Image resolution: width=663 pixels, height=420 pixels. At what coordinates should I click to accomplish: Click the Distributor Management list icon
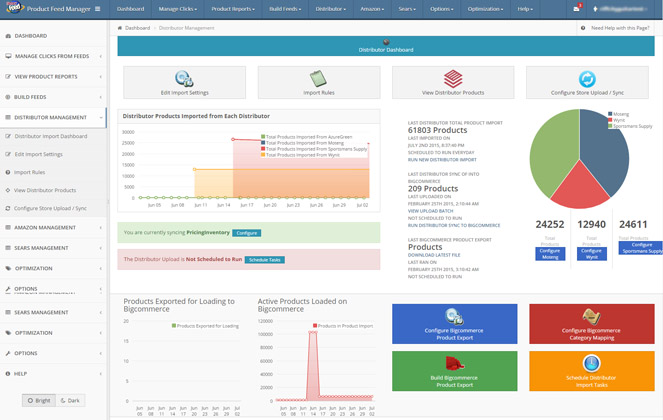click(8, 117)
